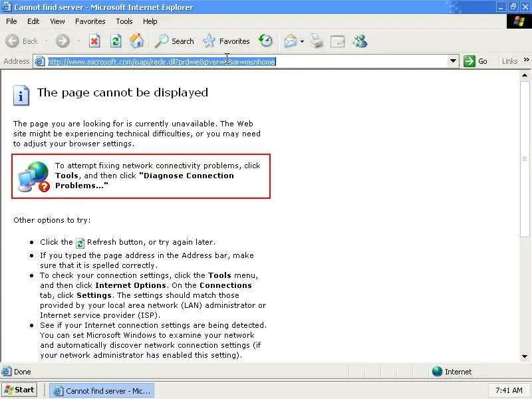532x399 pixels.
Task: Click the Edit page toolbar icon
Action: click(338, 41)
